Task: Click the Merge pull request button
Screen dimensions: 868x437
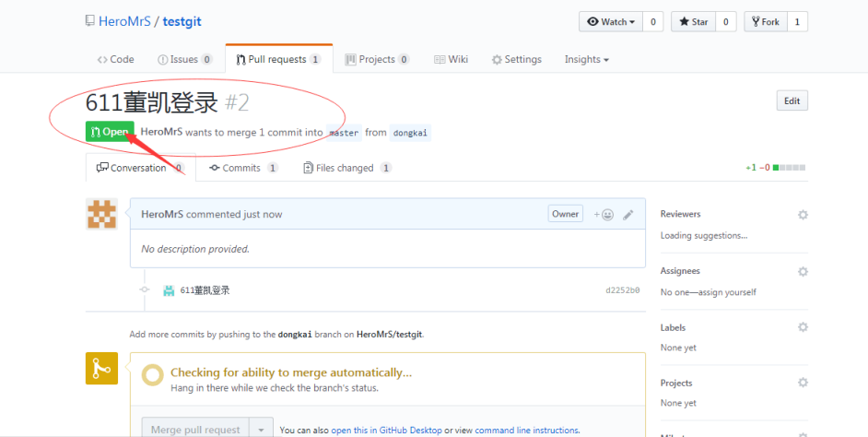Action: [195, 430]
